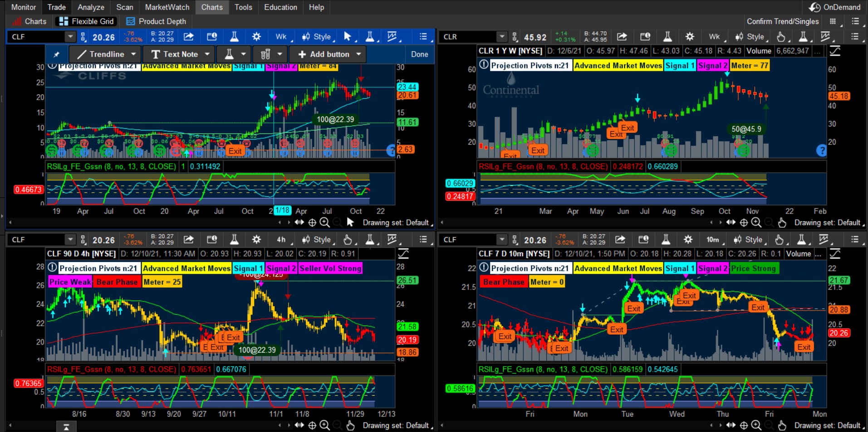Viewport: 868px width, 432px height.
Task: Click the share icon in CLR chart
Action: (622, 37)
